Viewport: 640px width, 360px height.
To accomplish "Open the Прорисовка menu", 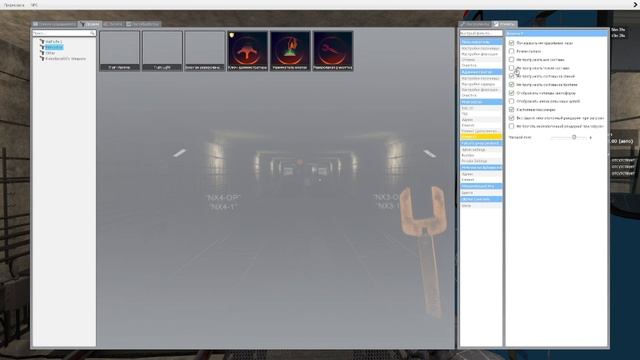I will 14,5.
